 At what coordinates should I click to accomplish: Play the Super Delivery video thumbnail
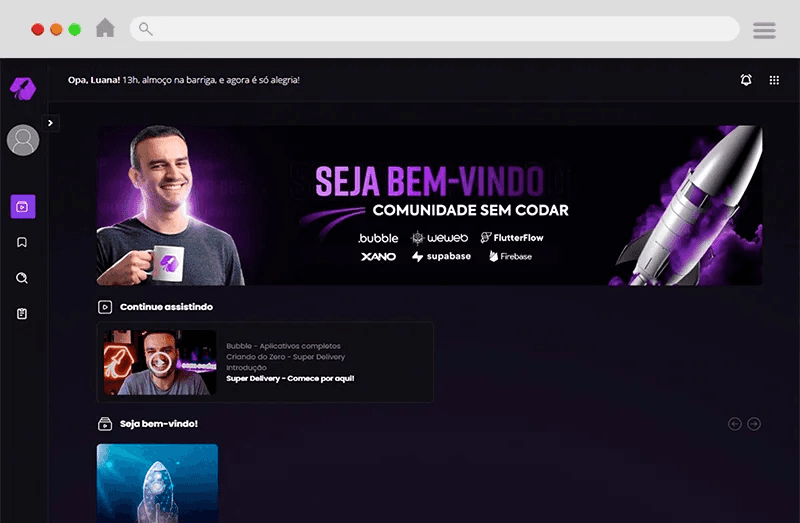tap(160, 362)
